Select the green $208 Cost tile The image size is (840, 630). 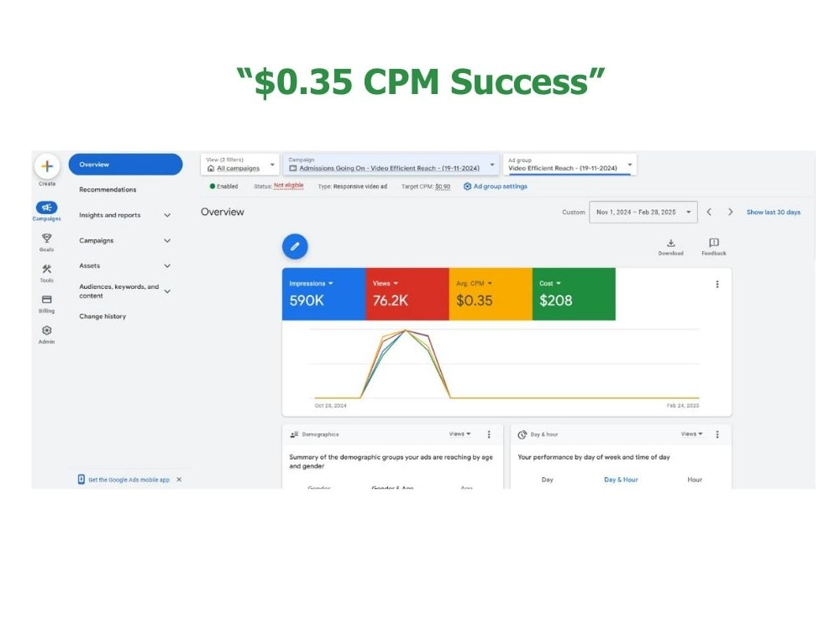574,294
